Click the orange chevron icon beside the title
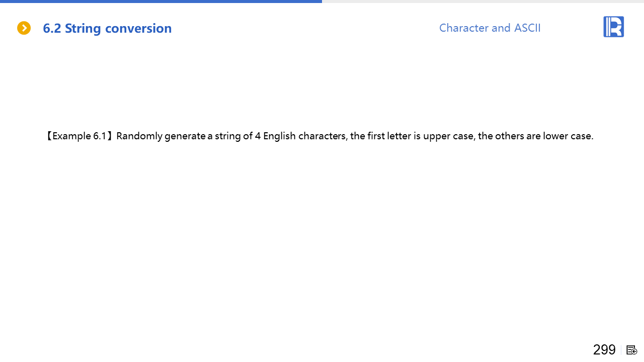The height and width of the screenshot is (362, 644). tap(24, 28)
